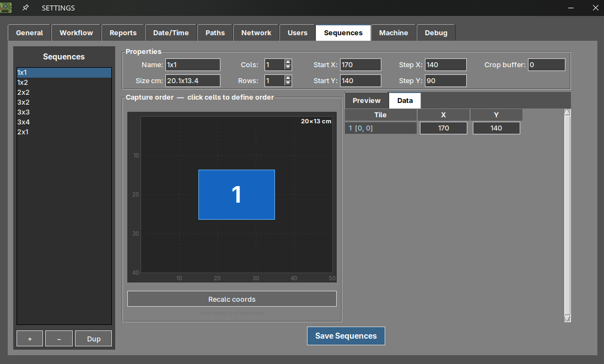Click the Name input field
This screenshot has width=604, height=364.
point(193,64)
